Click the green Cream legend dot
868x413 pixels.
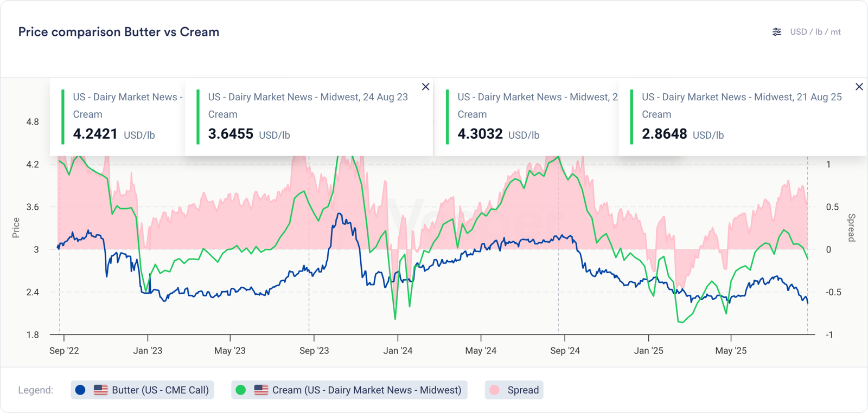pyautogui.click(x=241, y=390)
